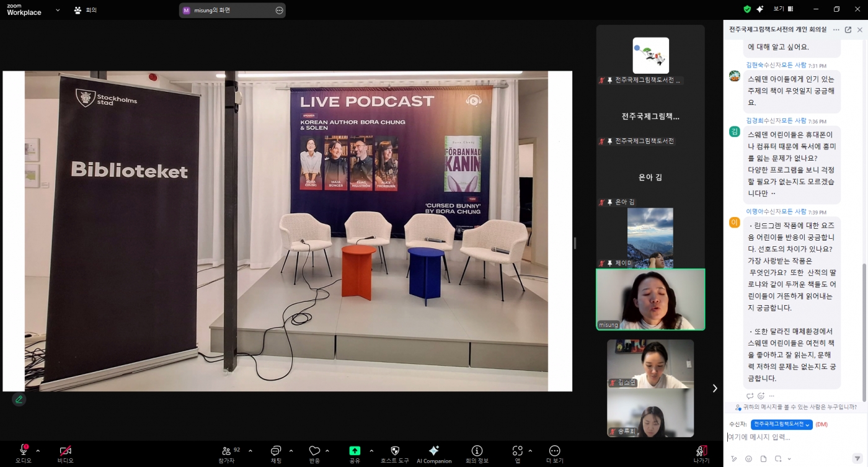Expand arrow next to 반응 reactions
868x467 pixels.
coord(327,451)
